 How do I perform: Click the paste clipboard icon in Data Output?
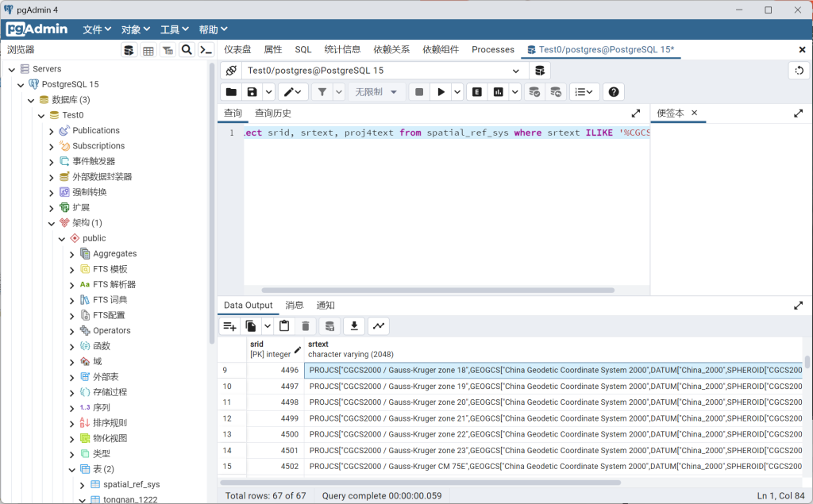click(x=284, y=326)
